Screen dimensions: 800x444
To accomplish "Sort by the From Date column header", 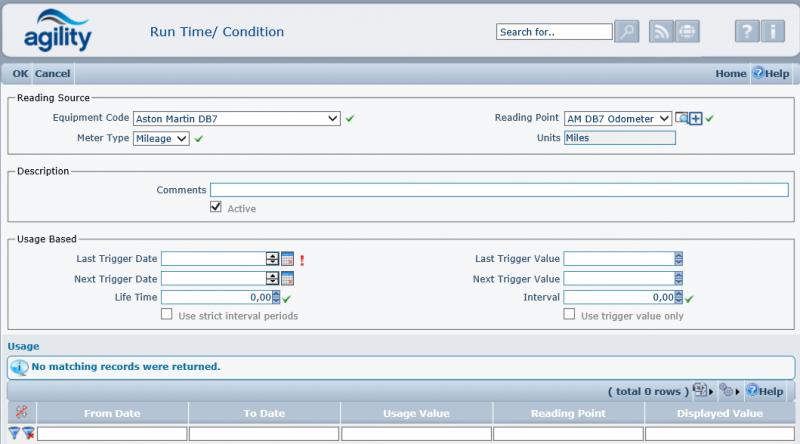I will tap(112, 413).
